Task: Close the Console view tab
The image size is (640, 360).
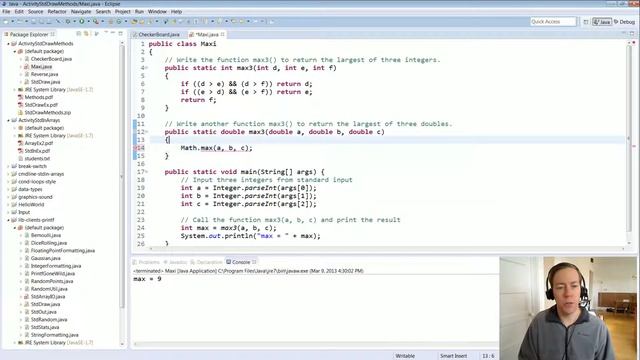Action: (x=254, y=262)
